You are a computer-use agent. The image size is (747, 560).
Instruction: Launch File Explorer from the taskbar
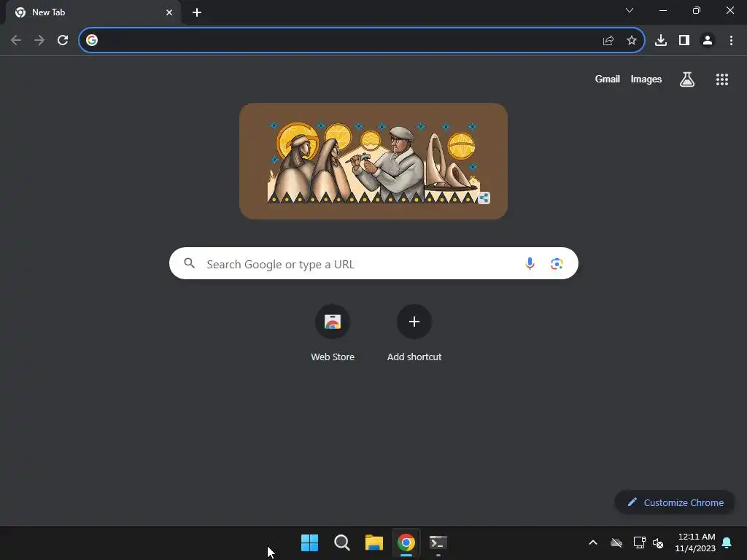374,542
